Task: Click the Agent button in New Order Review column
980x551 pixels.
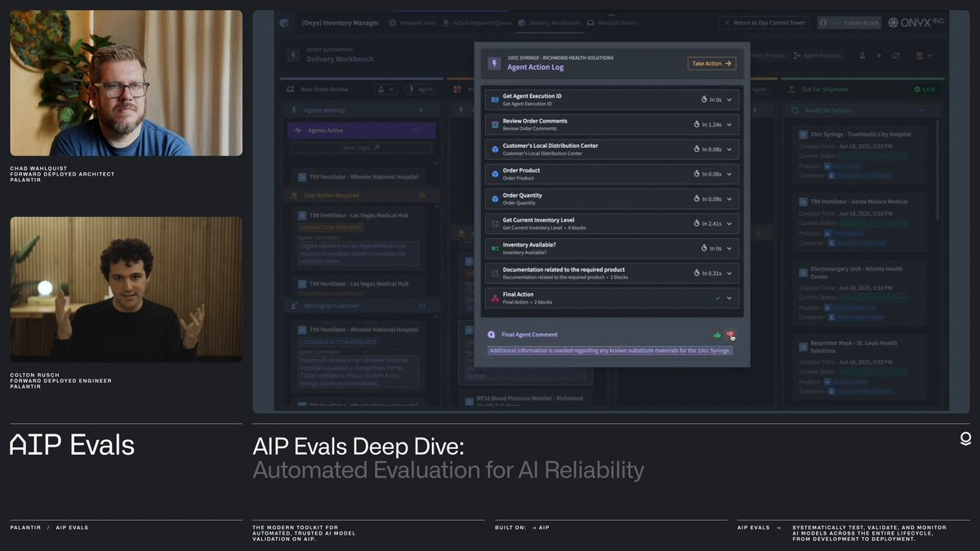Action: (x=421, y=89)
